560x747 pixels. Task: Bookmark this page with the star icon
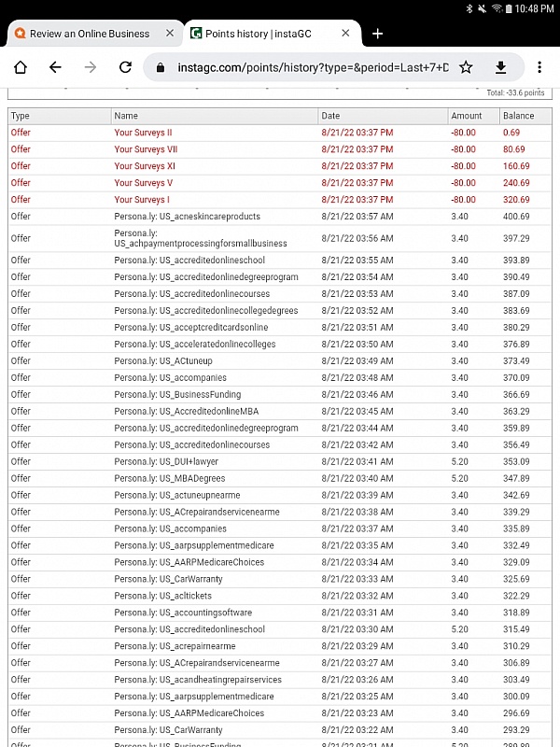point(466,67)
